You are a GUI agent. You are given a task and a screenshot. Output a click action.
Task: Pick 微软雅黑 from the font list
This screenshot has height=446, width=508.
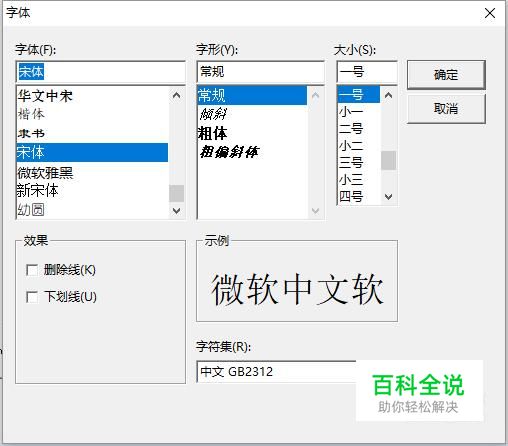pyautogui.click(x=92, y=173)
